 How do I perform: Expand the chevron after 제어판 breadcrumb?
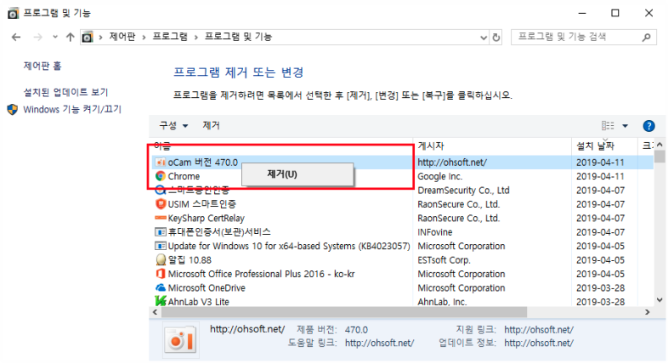tap(144, 37)
